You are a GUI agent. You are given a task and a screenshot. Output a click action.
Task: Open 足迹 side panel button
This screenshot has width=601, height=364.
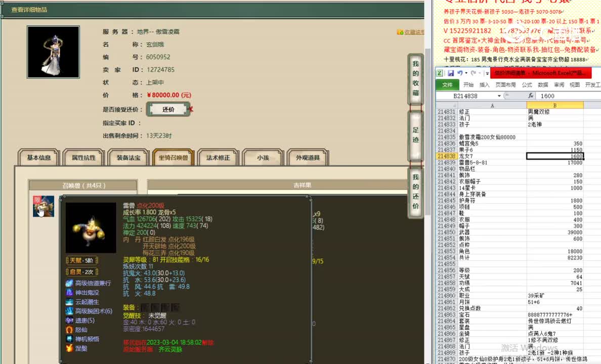tap(415, 135)
